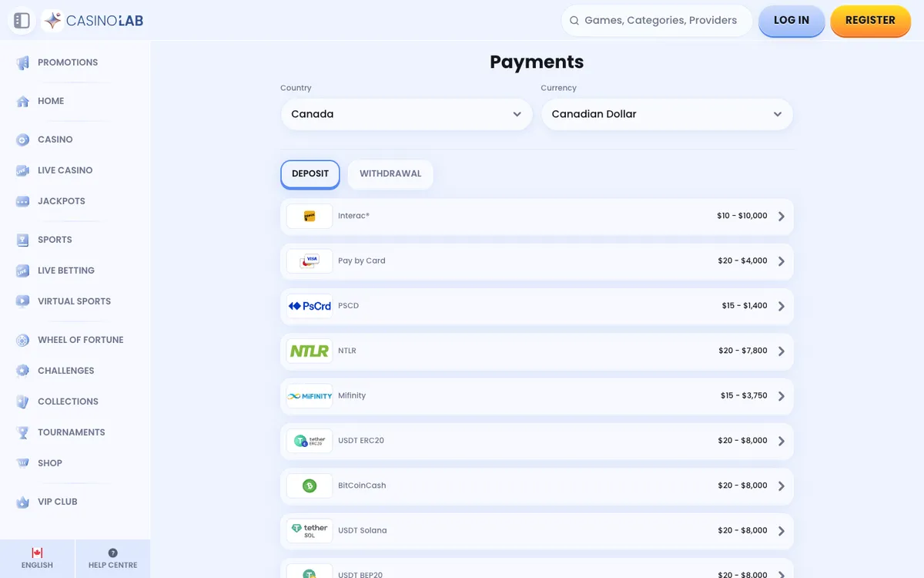Image resolution: width=924 pixels, height=578 pixels.
Task: Click the PsCrd payment logo
Action: point(310,306)
